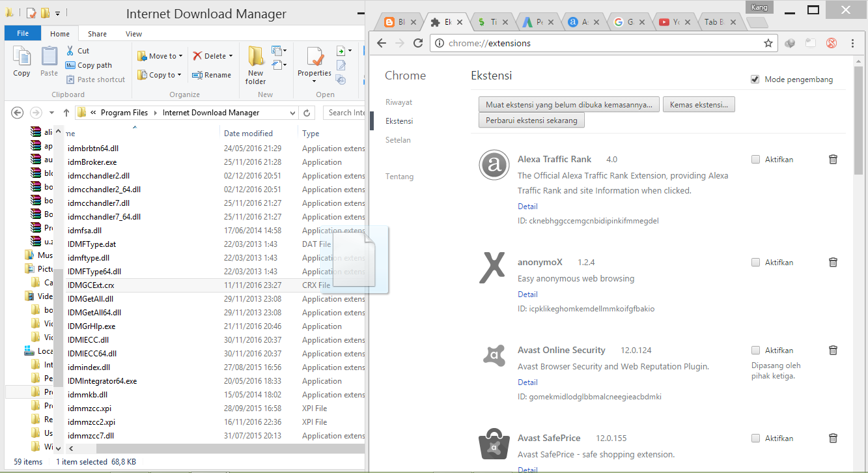This screenshot has width=868, height=473.
Task: Open the File menu in Explorer
Action: (22, 33)
